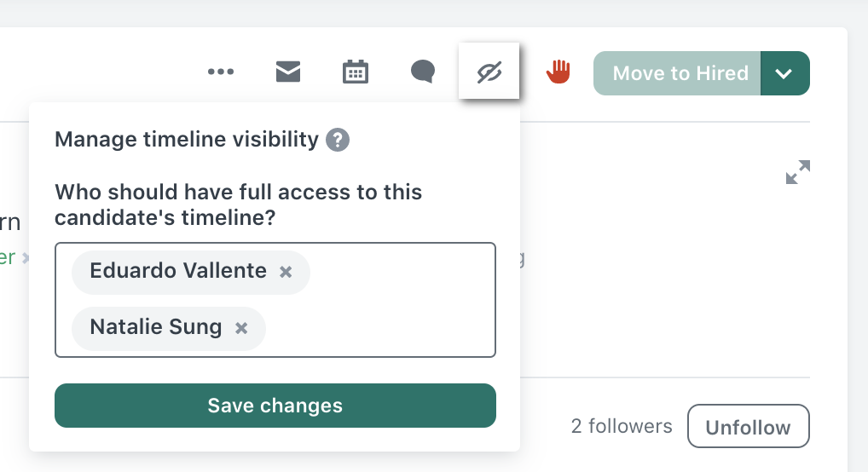868x472 pixels.
Task: Expand the chevron beside Move to Hired
Action: coord(785,73)
